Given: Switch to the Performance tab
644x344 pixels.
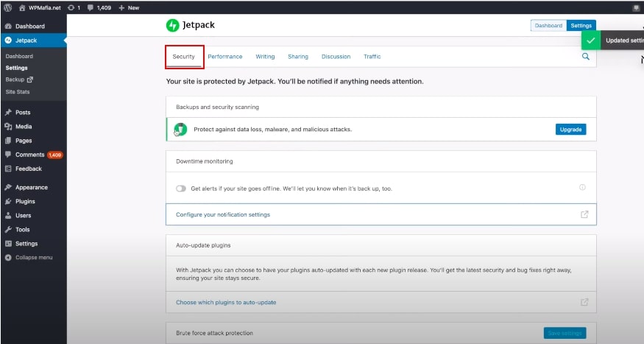Looking at the screenshot, I should 225,57.
